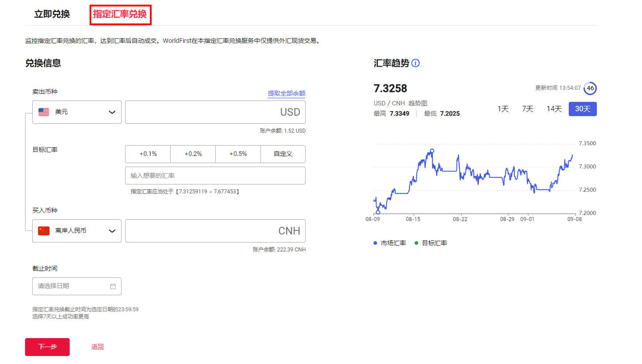Select the +0.1% target rate option
The height and width of the screenshot is (364, 642).
[x=148, y=154]
